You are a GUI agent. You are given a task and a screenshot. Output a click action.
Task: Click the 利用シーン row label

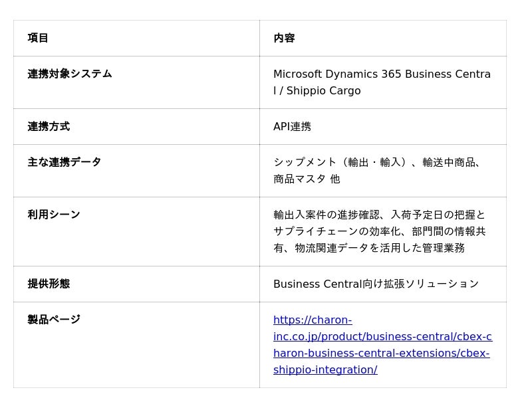54,215
